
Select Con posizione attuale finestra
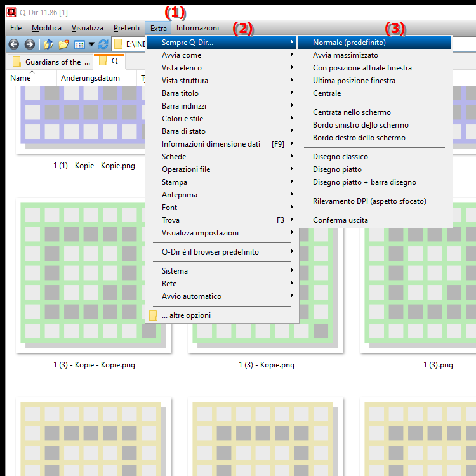374,68
